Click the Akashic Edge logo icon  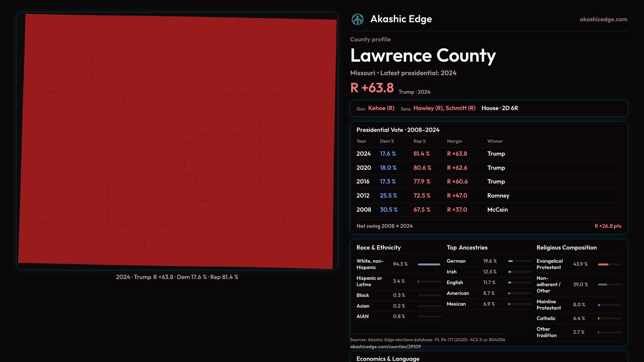(358, 19)
